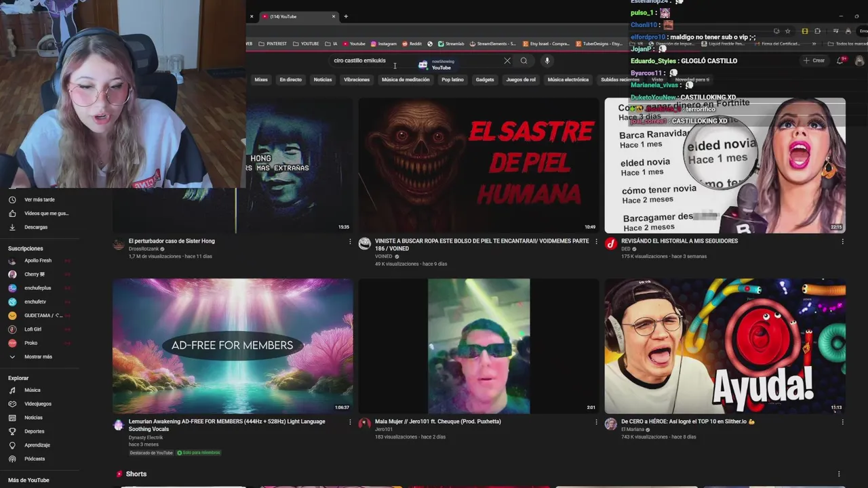This screenshot has width=868, height=488.
Task: Open the PINTEREST bookmarks folder
Action: click(273, 43)
